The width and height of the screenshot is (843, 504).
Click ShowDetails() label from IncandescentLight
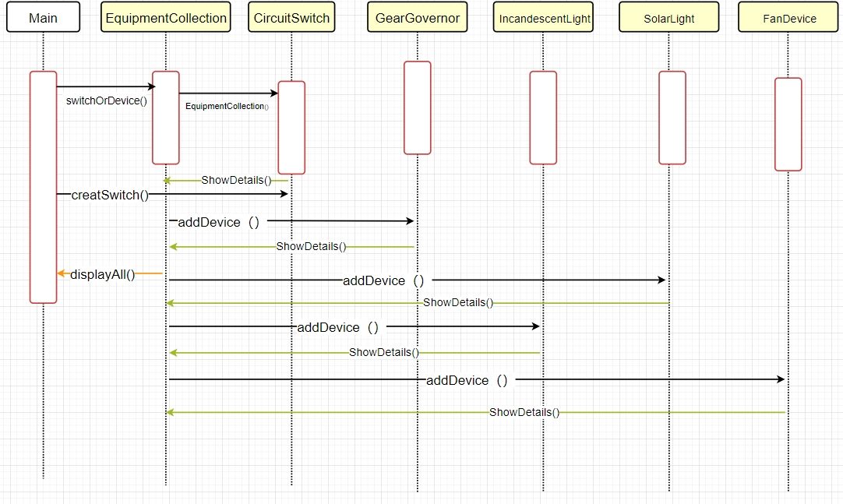coord(384,352)
